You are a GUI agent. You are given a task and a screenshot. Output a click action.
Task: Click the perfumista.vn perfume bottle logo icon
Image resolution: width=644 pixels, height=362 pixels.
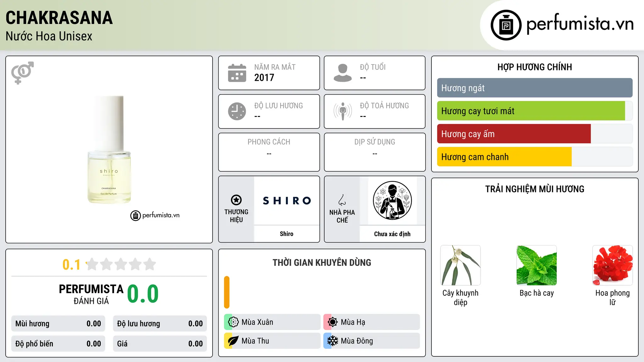point(506,25)
